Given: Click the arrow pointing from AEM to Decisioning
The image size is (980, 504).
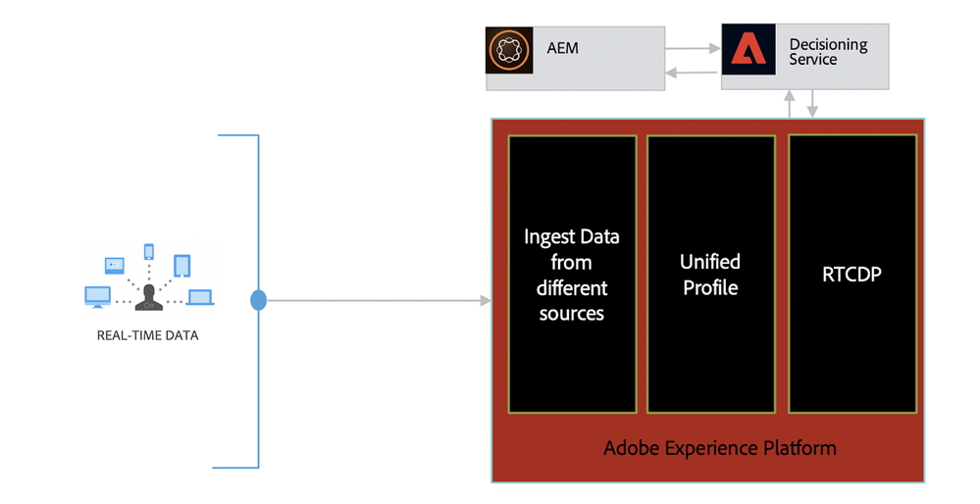Looking at the screenshot, I should click(x=693, y=46).
